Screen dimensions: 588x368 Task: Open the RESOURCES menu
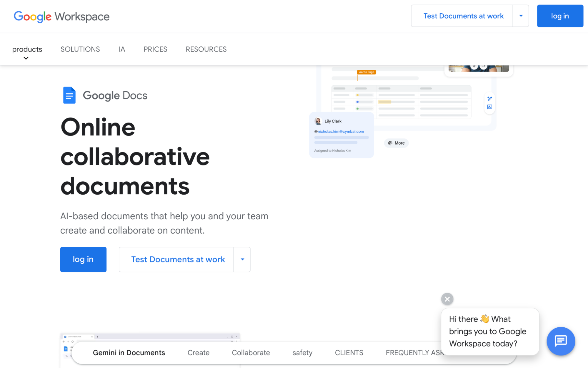tap(206, 49)
